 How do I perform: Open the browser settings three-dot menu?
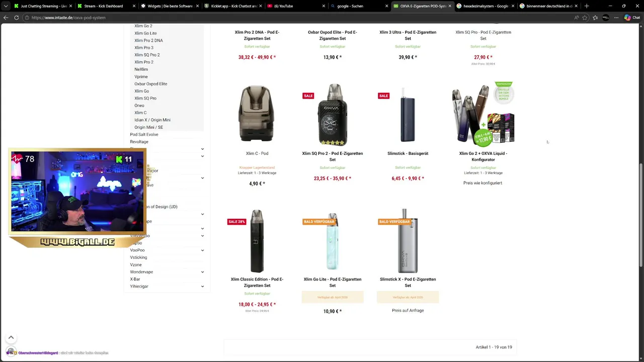[x=616, y=17]
